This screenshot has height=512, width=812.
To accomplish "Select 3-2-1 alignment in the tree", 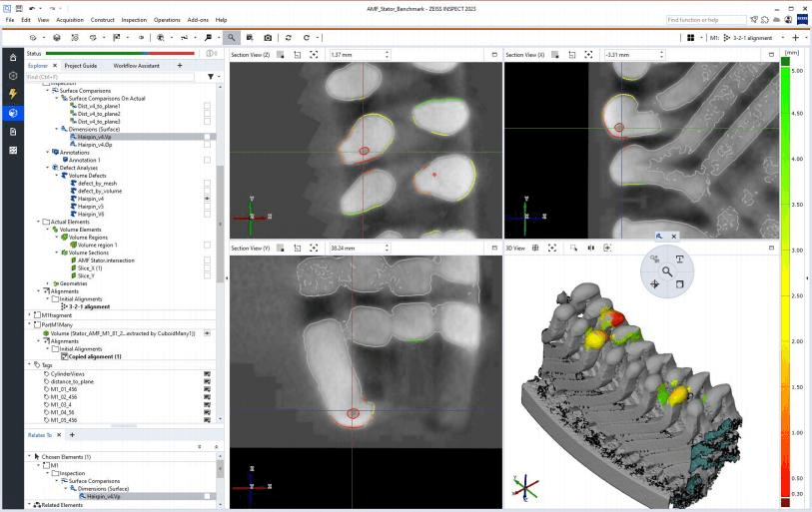I will click(x=90, y=306).
